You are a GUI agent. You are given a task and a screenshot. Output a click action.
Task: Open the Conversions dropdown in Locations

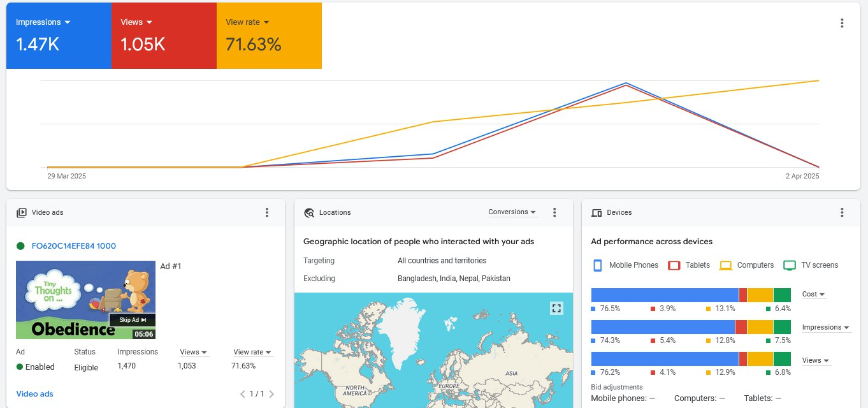[512, 212]
